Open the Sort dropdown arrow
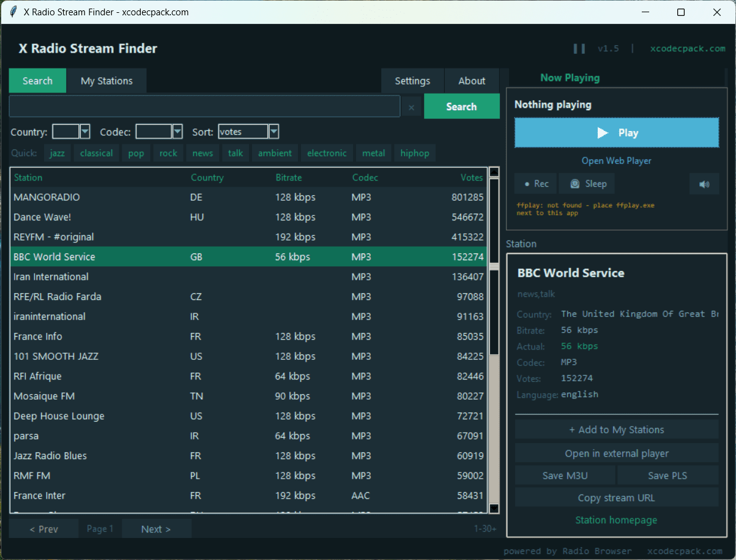 [274, 132]
